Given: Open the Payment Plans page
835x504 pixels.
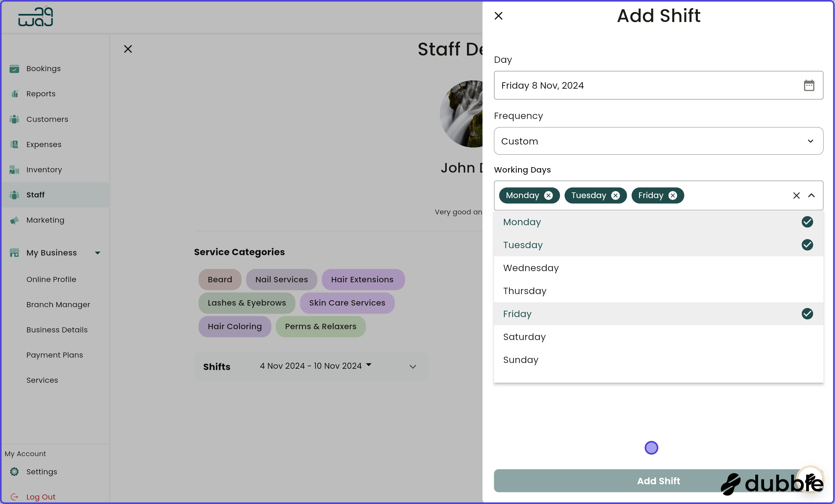Looking at the screenshot, I should [55, 355].
